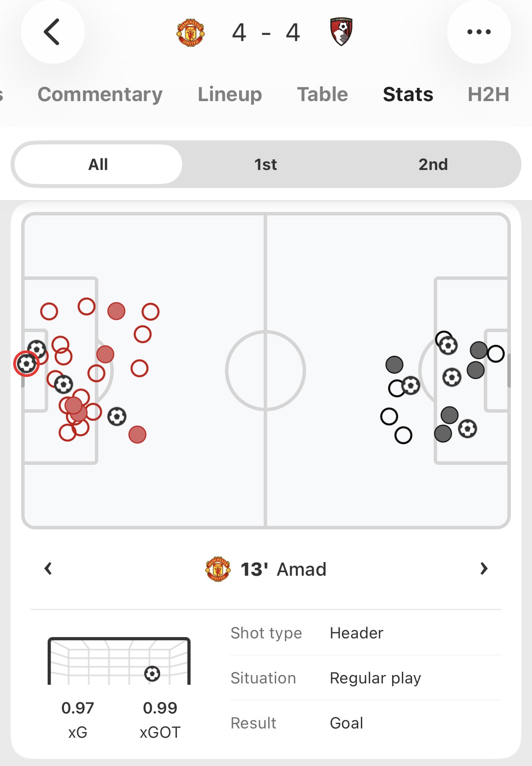Tap the Bournemouth crest in header
Viewport: 532px width, 766px height.
341,32
